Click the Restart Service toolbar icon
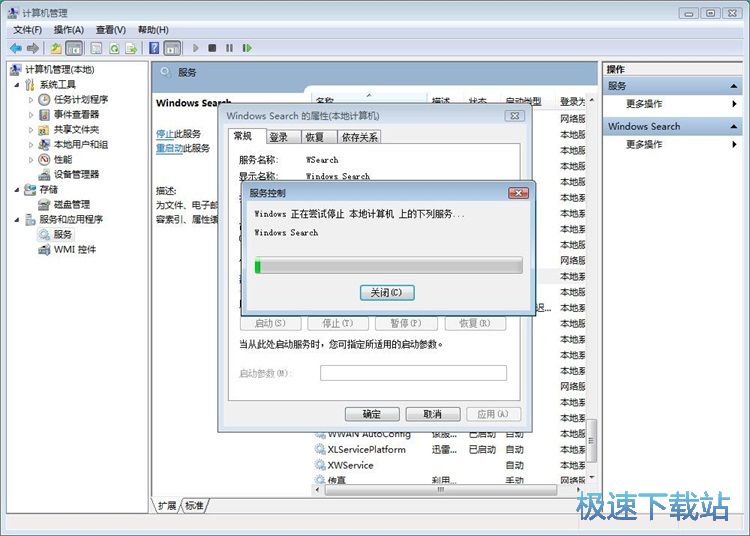Image resolution: width=750 pixels, height=536 pixels. click(247, 48)
